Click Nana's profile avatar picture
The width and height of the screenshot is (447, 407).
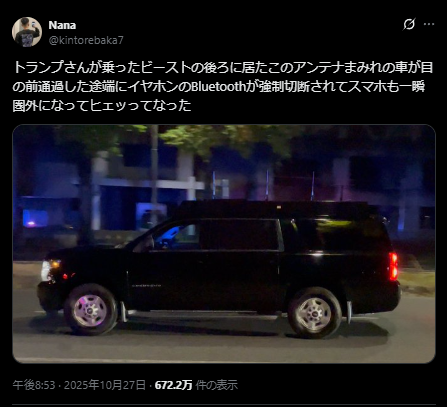coord(27,32)
